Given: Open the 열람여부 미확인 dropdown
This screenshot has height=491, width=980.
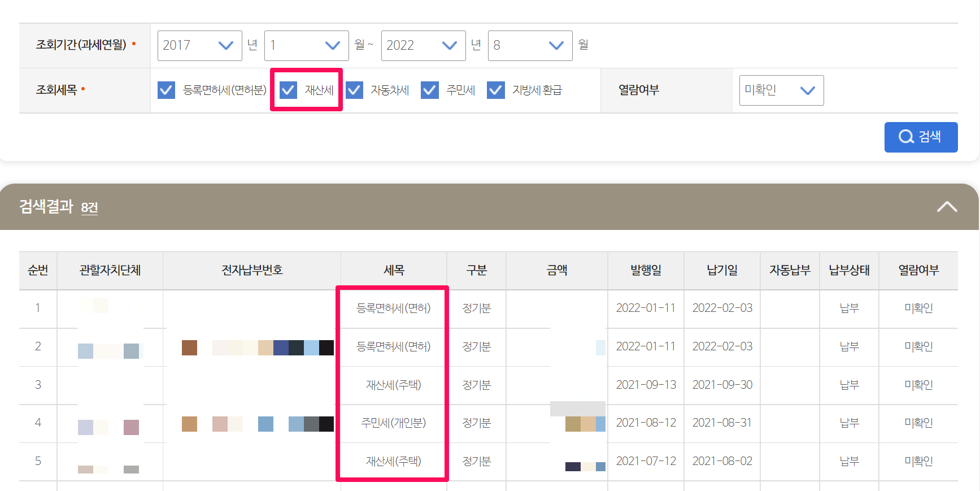Looking at the screenshot, I should click(781, 90).
